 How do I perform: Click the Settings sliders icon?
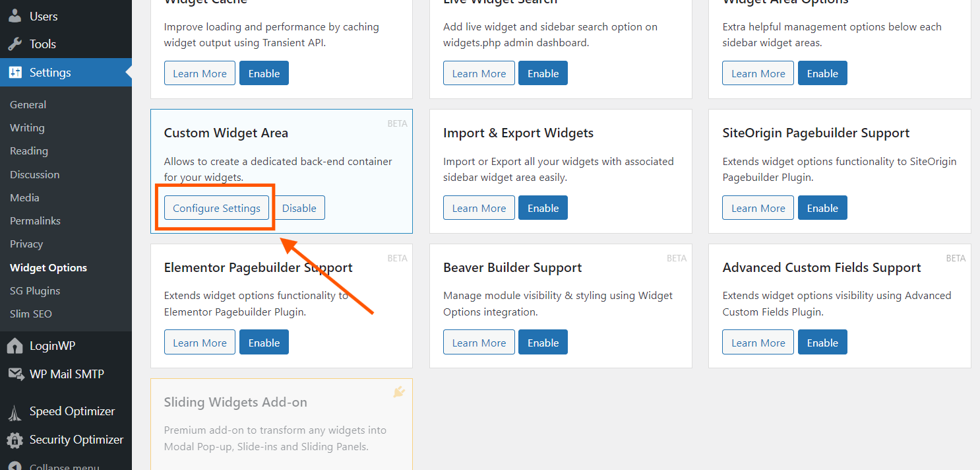(x=15, y=73)
